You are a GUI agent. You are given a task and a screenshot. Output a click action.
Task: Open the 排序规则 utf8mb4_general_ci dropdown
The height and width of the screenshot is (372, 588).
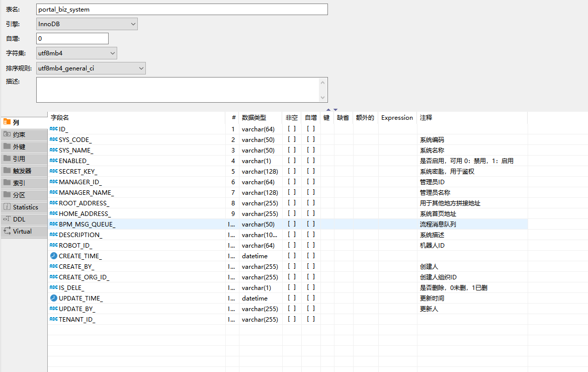(x=91, y=68)
